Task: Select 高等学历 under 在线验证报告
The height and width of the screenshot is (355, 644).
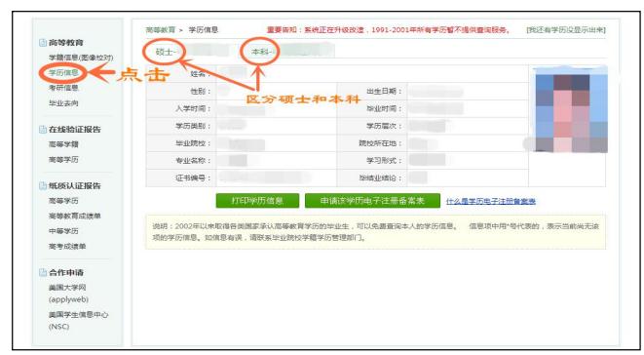Action: pos(63,160)
